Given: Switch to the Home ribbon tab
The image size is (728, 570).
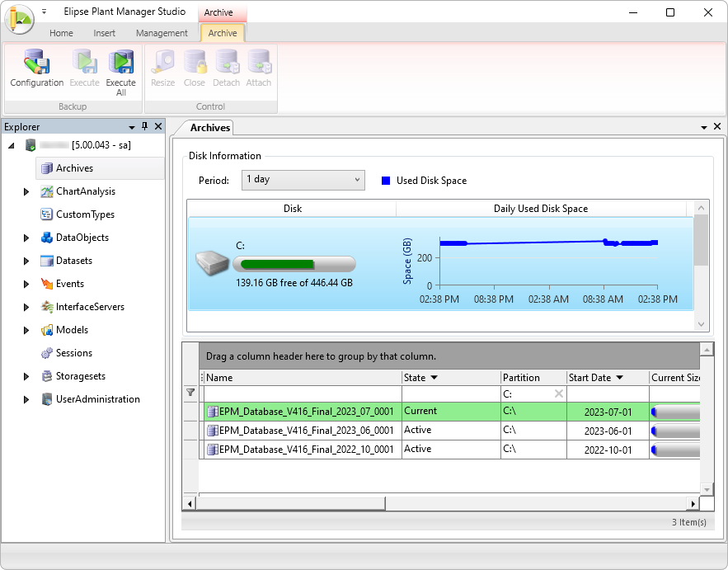Looking at the screenshot, I should pos(61,33).
